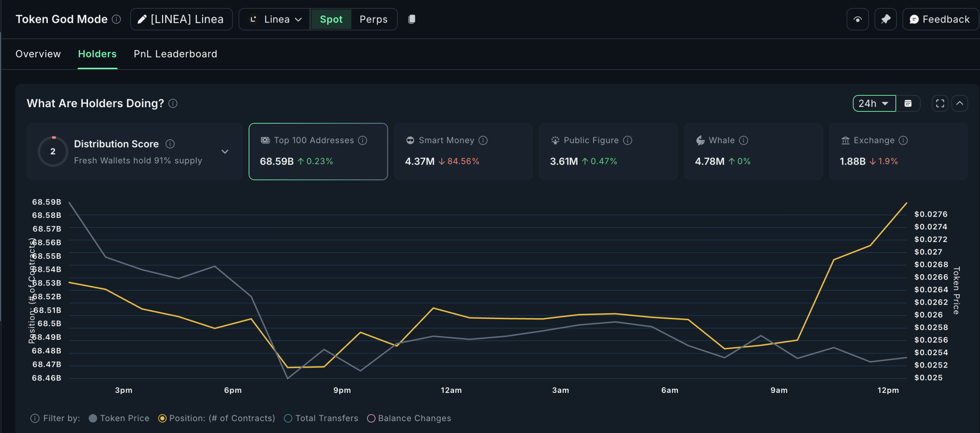The image size is (980, 433).
Task: Click the copy token address icon
Action: [412, 19]
